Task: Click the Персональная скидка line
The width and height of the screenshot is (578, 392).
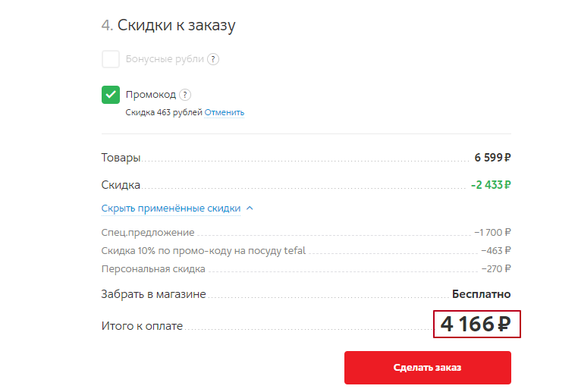Action: pos(306,269)
